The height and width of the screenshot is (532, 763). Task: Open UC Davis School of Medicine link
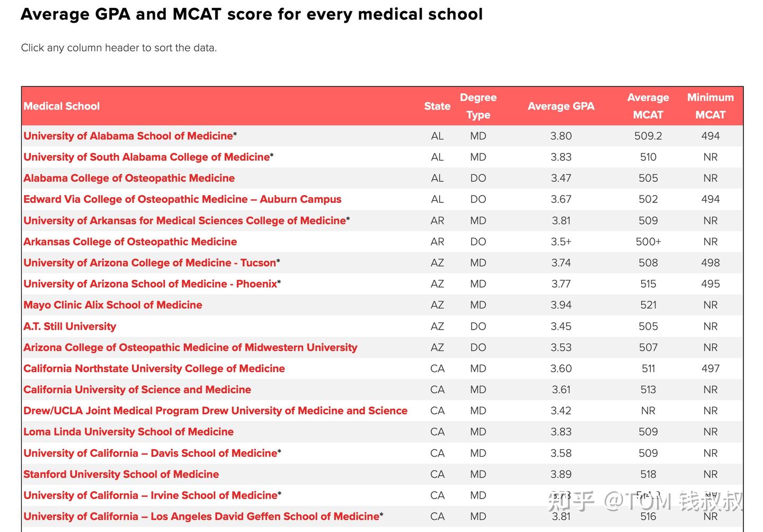tap(150, 453)
